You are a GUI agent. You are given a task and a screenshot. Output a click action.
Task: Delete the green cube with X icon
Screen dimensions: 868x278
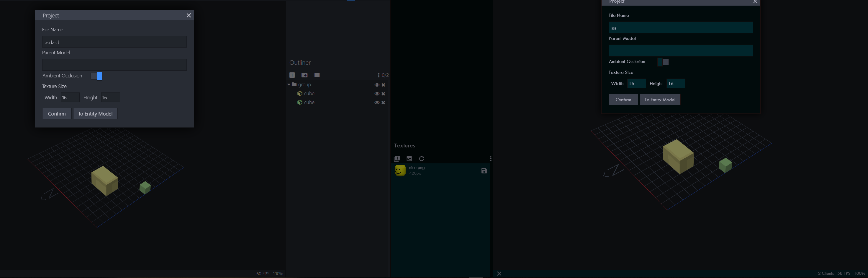click(x=384, y=103)
